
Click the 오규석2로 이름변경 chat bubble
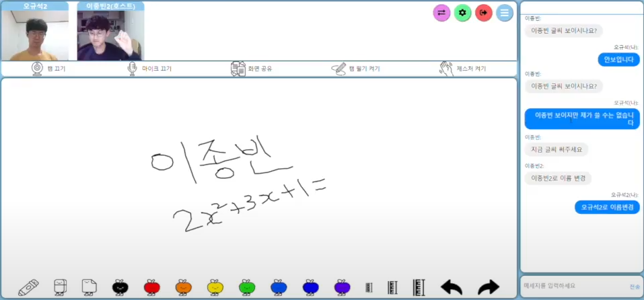(x=607, y=207)
